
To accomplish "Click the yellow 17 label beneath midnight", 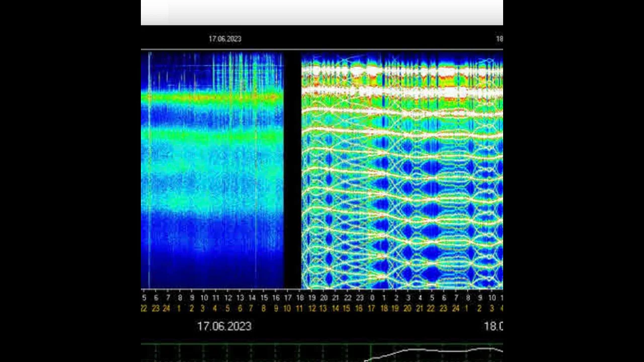I will tap(371, 308).
